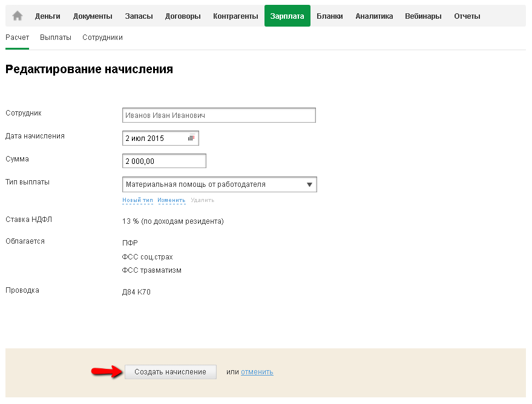The height and width of the screenshot is (404, 532).
Task: Open the Документы menu section
Action: (x=93, y=16)
